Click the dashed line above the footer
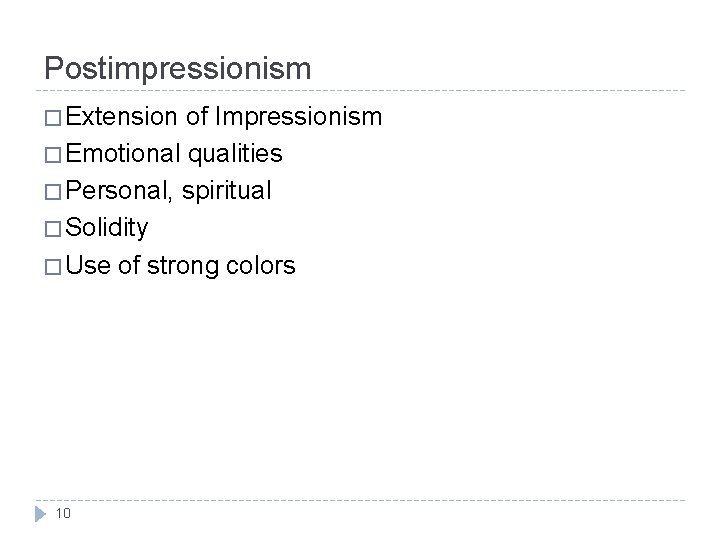This screenshot has width=720, height=540. pyautogui.click(x=360, y=500)
